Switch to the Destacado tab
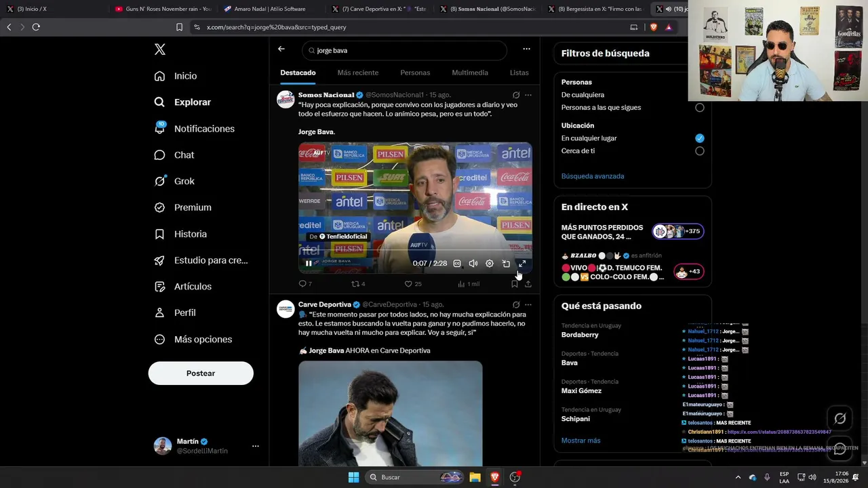The height and width of the screenshot is (488, 868). (298, 73)
